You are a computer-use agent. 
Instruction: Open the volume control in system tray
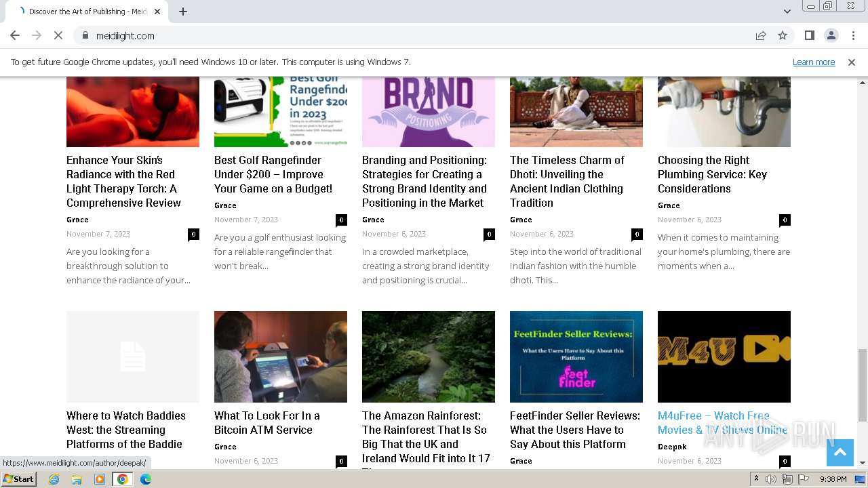point(771,479)
